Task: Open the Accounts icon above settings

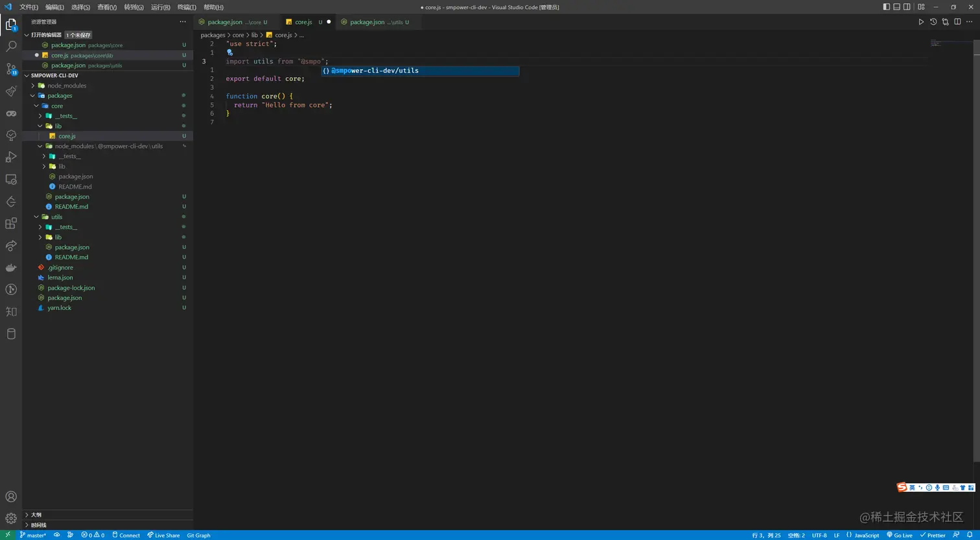Action: 10,497
